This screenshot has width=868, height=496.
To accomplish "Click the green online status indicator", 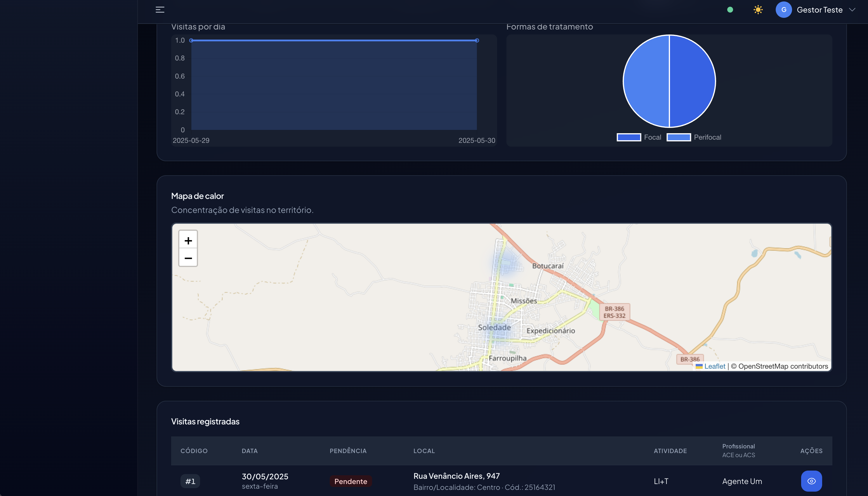I will click(x=730, y=10).
